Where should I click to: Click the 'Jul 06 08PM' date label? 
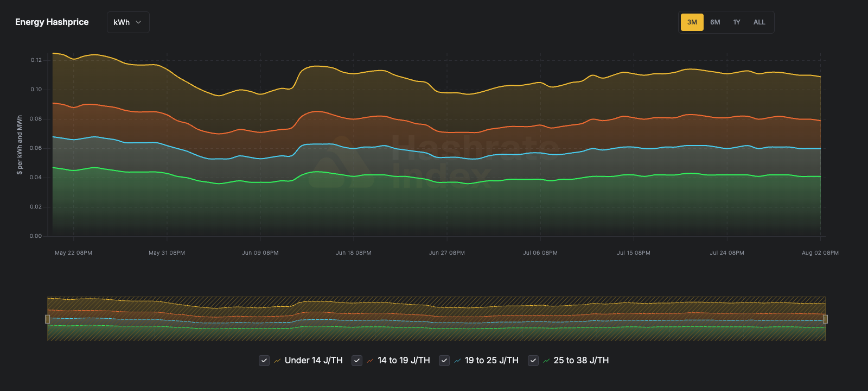[x=540, y=253]
